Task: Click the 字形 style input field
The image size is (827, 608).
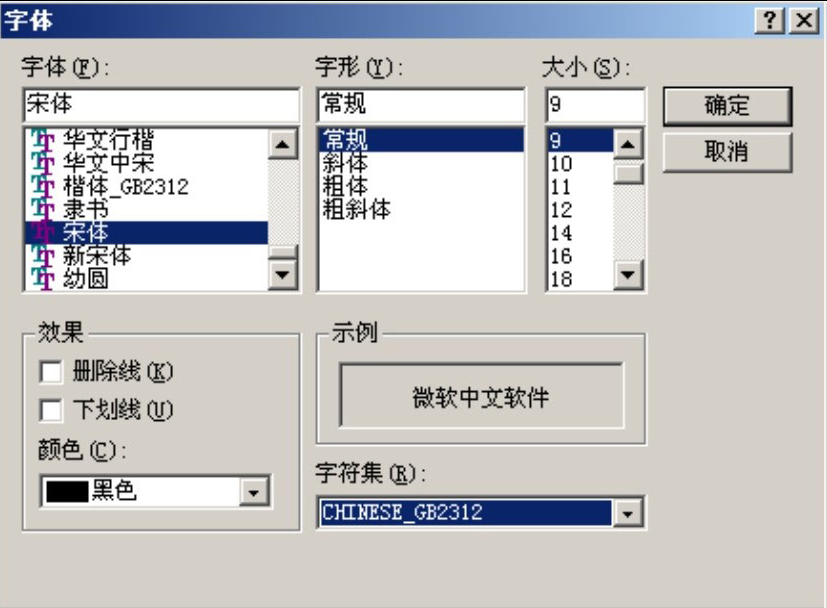Action: (421, 105)
